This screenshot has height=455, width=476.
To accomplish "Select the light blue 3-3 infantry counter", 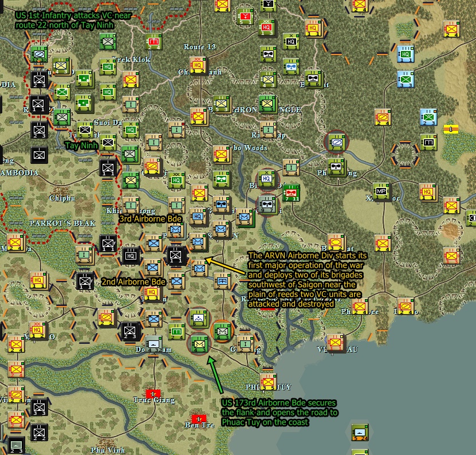I will [x=406, y=79].
